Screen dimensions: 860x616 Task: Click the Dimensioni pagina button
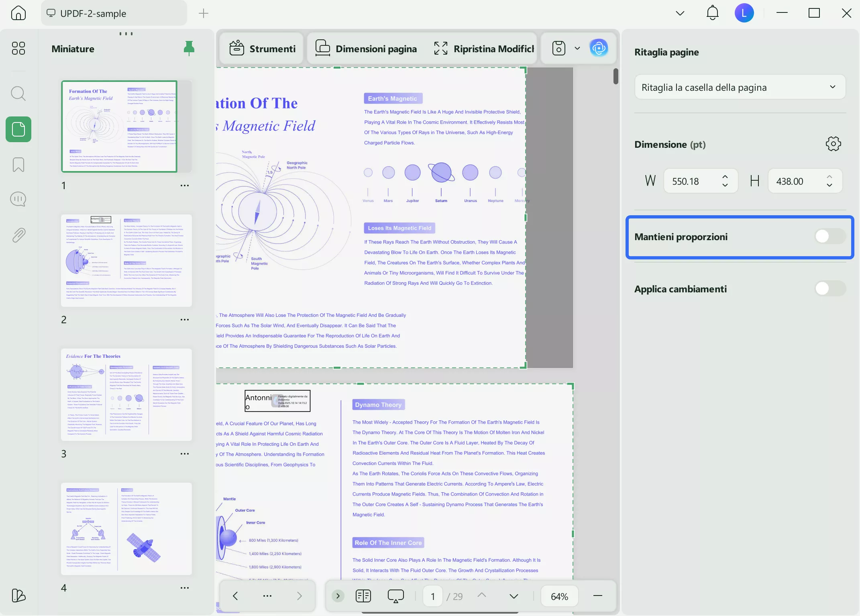[x=366, y=49]
